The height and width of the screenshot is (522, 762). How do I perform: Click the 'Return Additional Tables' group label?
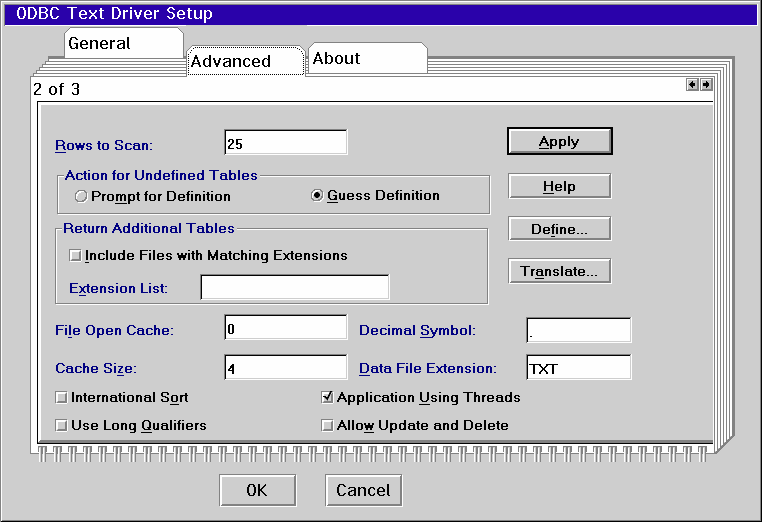pyautogui.click(x=149, y=228)
